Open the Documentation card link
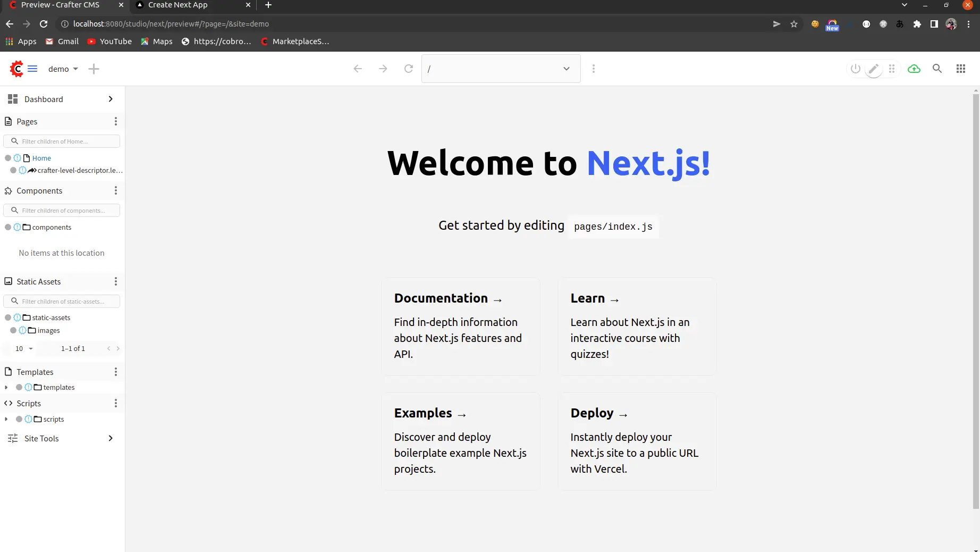Image resolution: width=980 pixels, height=552 pixels. [x=460, y=326]
